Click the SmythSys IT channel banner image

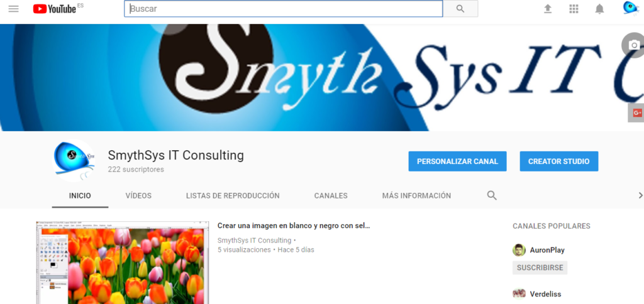coord(322,77)
